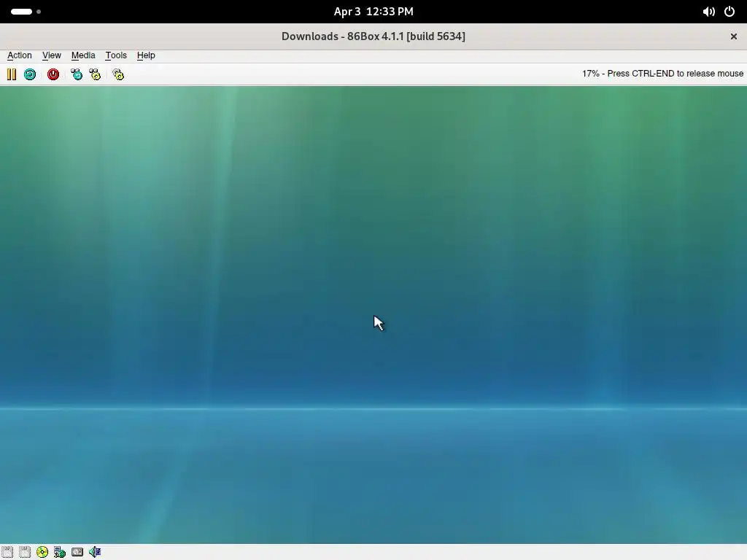747x560 pixels.
Task: Open the GNOME Activities workspace indicator
Action: [x=26, y=12]
